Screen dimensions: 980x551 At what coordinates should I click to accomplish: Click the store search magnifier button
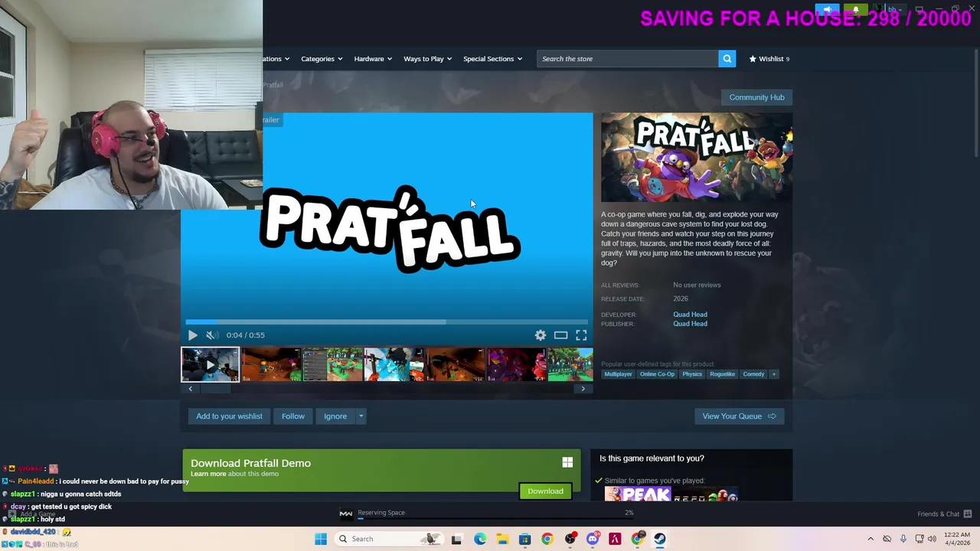pyautogui.click(x=727, y=59)
